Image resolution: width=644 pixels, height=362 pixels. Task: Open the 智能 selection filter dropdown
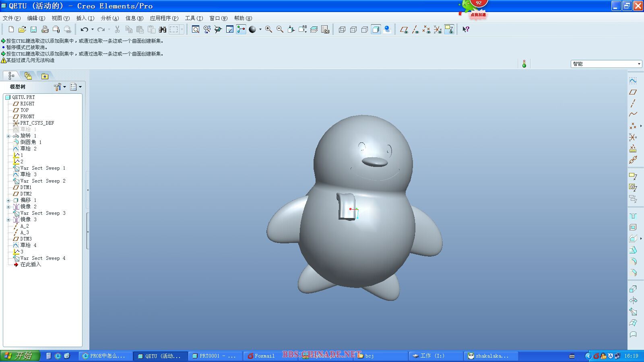click(639, 64)
